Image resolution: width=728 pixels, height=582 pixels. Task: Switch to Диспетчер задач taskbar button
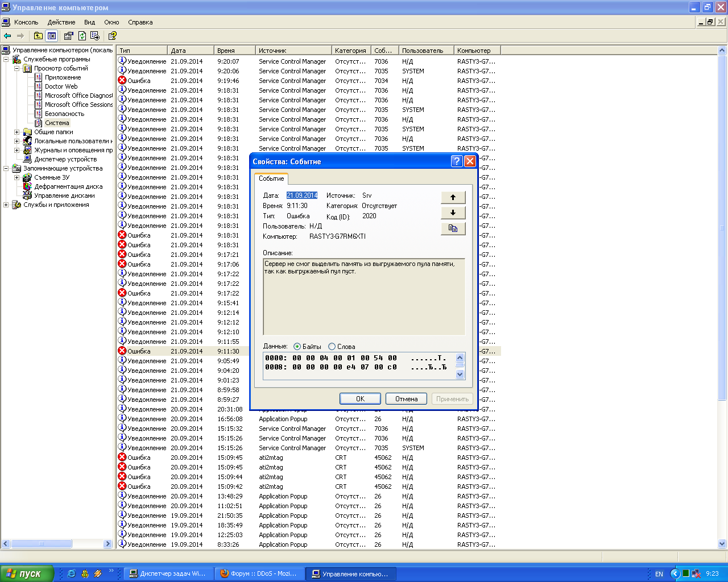click(x=168, y=573)
